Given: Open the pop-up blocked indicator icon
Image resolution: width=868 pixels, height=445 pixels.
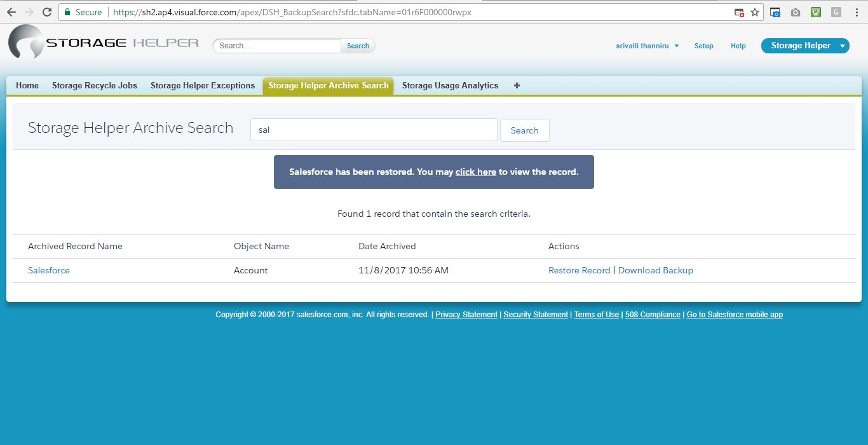Looking at the screenshot, I should pos(739,12).
